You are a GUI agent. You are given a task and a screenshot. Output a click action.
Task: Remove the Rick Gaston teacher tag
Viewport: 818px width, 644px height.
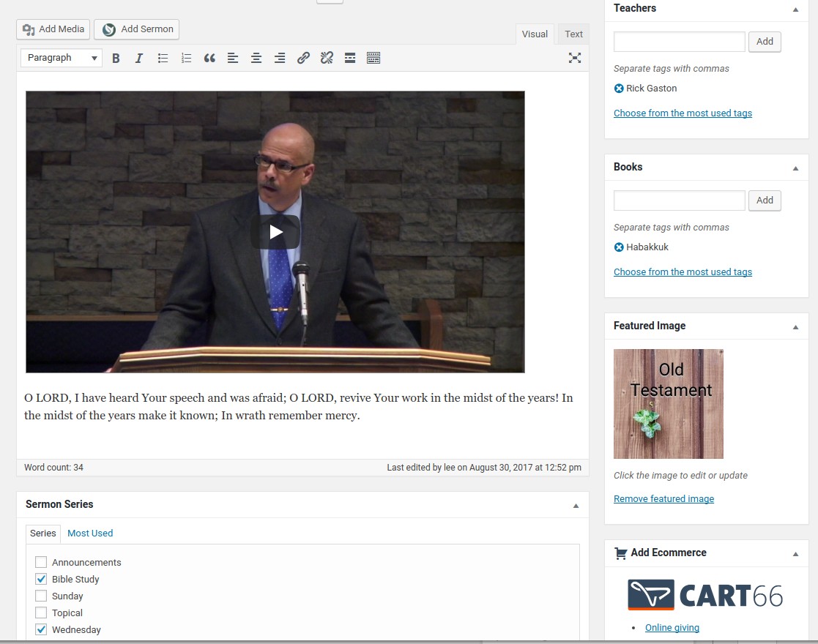point(619,88)
